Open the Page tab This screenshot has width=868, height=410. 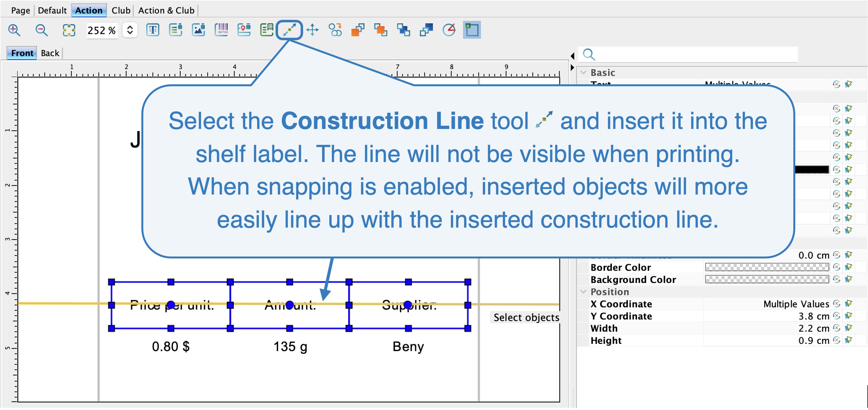point(21,10)
